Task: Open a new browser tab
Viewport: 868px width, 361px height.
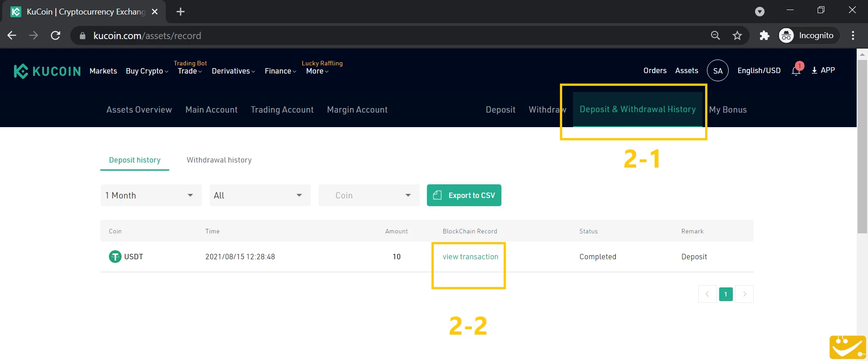Action: point(181,12)
